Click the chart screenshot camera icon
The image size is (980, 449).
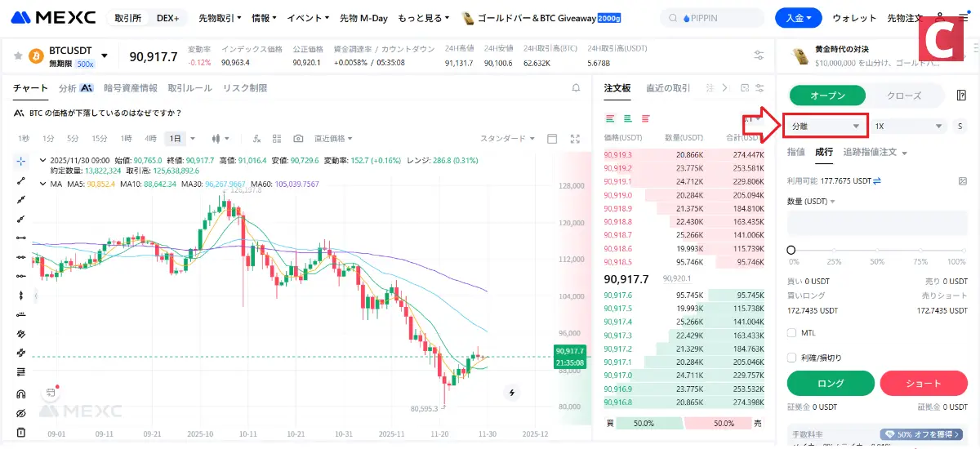pos(298,139)
